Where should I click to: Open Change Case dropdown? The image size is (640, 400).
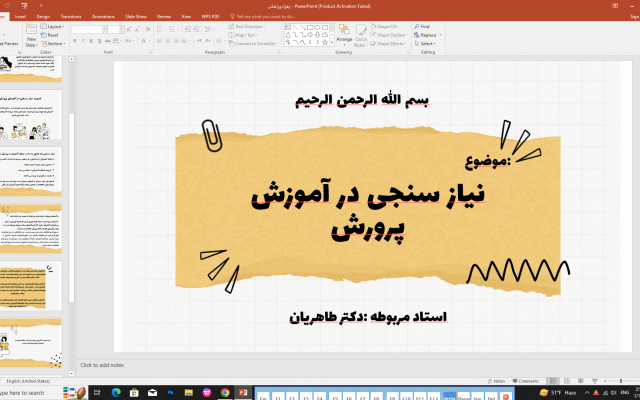click(x=129, y=41)
